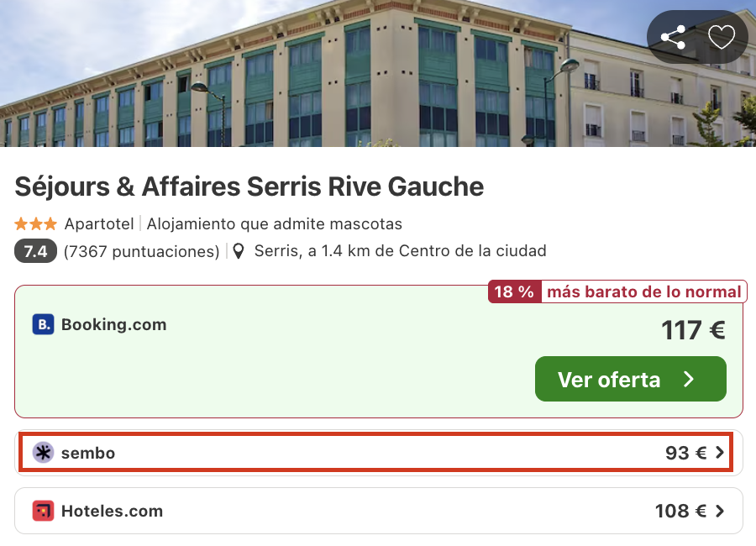Click the 7367 puntuaciones reviews link
The image size is (756, 546).
coord(141,251)
